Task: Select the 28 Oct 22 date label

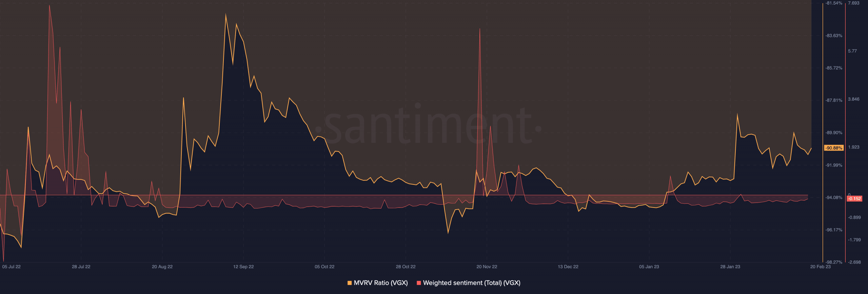Action: coord(406,267)
